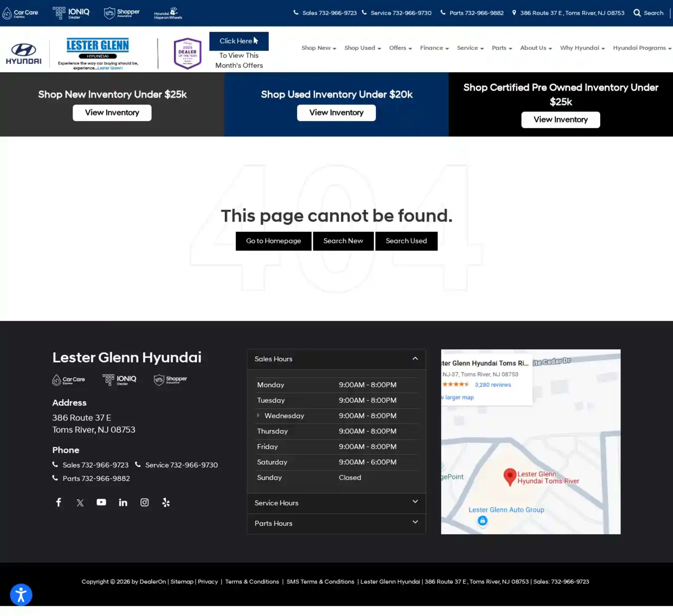This screenshot has height=616, width=673.
Task: Open the 3,280 reviews link on map
Action: point(493,385)
